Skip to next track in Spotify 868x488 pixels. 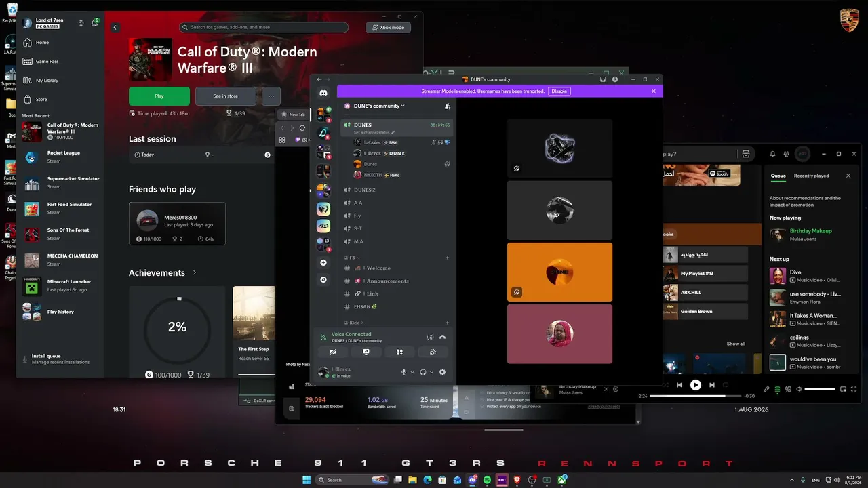pyautogui.click(x=712, y=385)
